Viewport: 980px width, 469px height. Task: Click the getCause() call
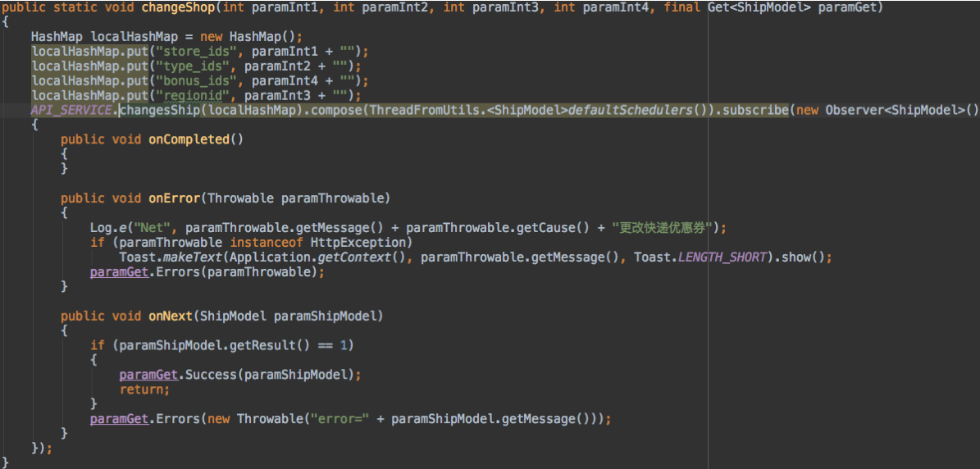553,228
